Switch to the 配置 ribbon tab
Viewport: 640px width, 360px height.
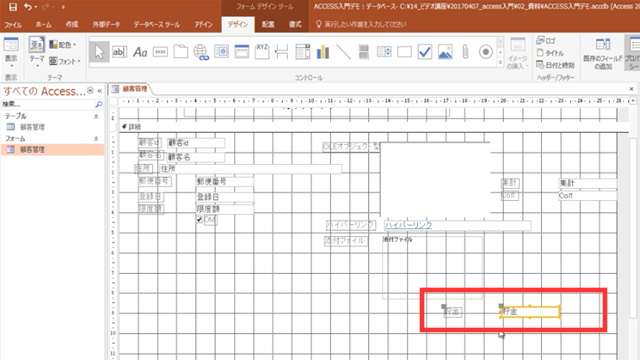pos(268,24)
